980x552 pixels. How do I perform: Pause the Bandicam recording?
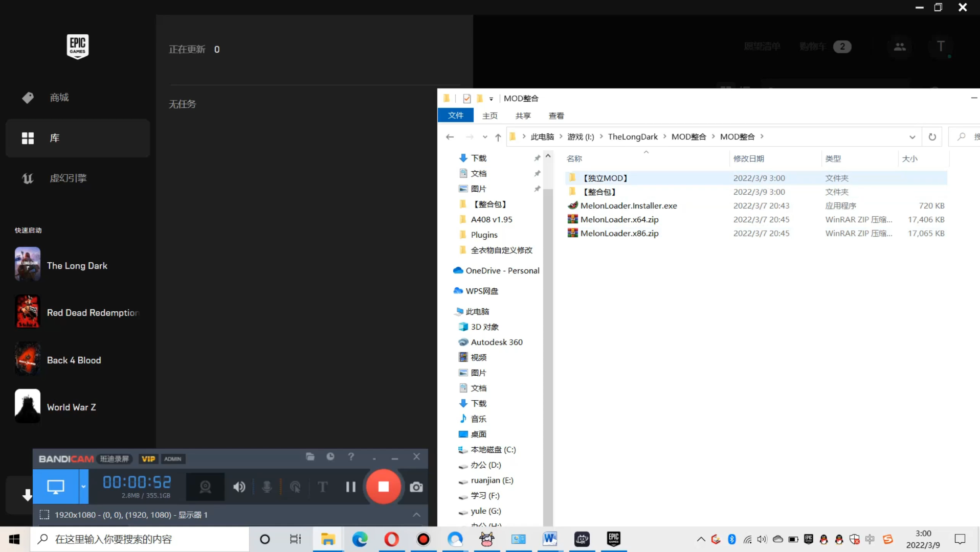(351, 487)
